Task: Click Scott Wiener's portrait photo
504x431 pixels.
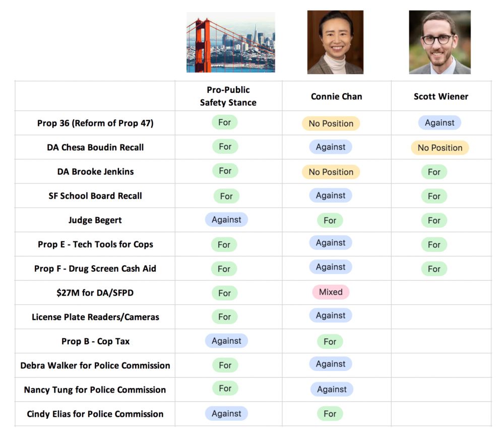Action: click(x=439, y=43)
